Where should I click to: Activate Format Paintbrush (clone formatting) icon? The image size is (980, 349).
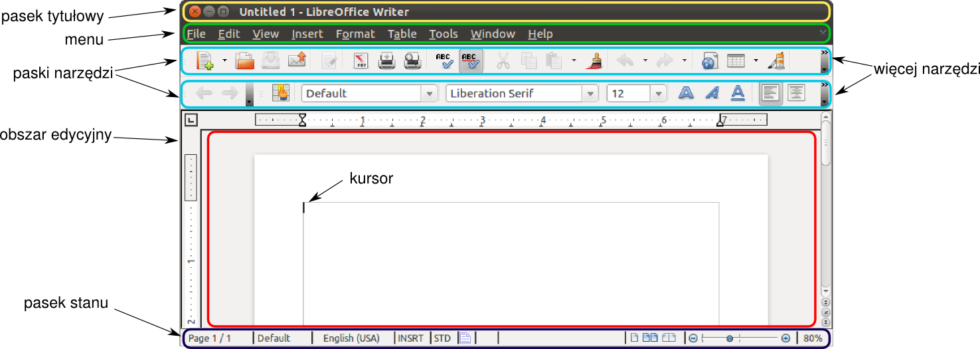[x=594, y=61]
